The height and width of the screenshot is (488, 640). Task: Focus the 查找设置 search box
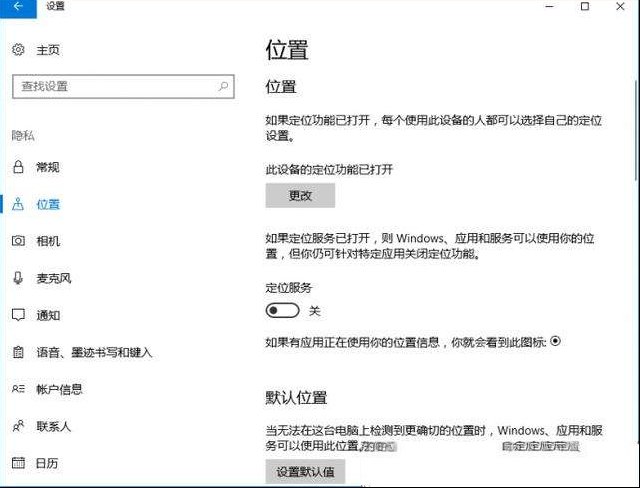pos(123,86)
